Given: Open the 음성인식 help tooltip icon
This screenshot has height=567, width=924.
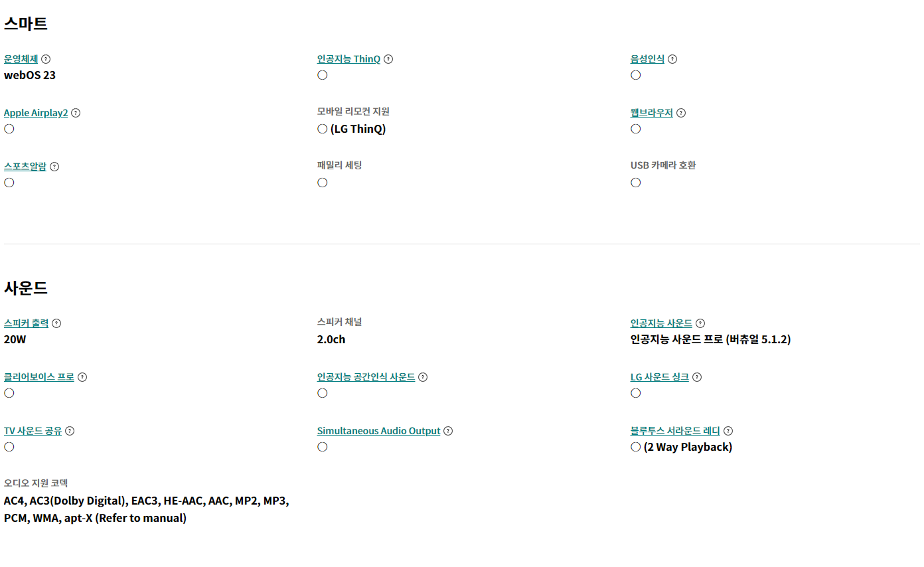Looking at the screenshot, I should click(672, 59).
